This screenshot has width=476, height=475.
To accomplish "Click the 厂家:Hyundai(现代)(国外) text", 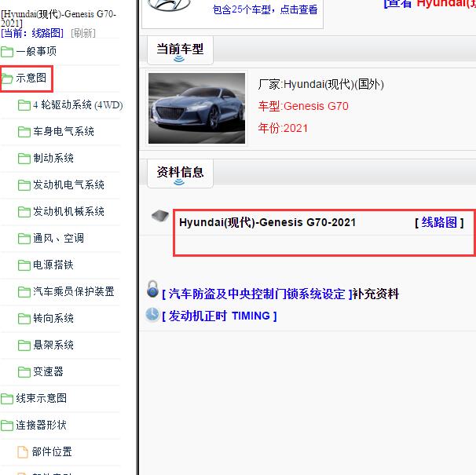I will coord(321,84).
